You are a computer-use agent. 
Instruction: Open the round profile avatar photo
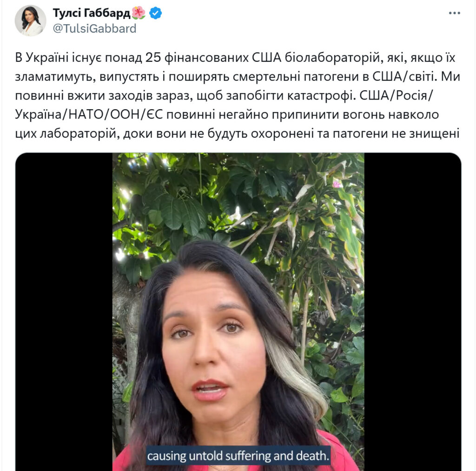[30, 20]
